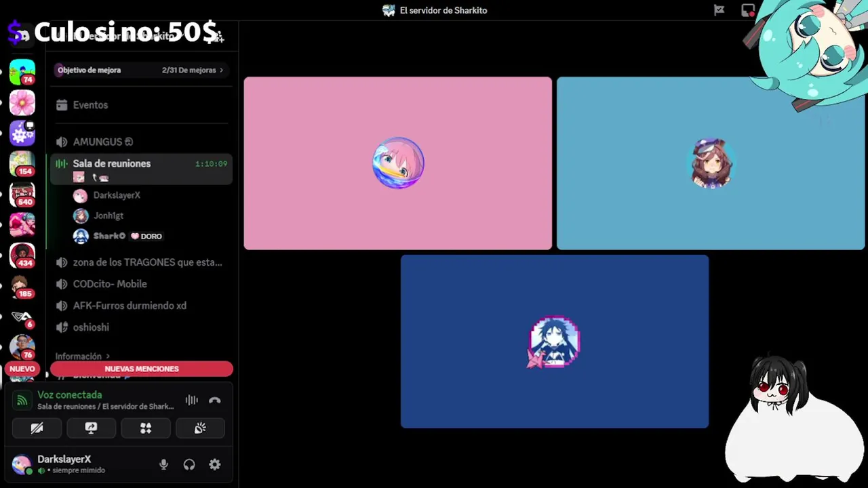
Task: Toggle microphone mute in user panel
Action: [x=163, y=464]
